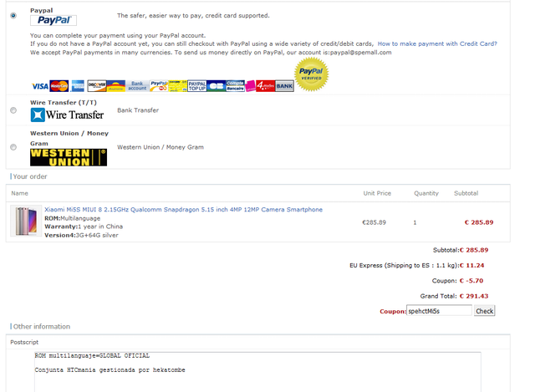Click the 'ROM:Multilanguage' text
This screenshot has width=535, height=392.
[73, 218]
